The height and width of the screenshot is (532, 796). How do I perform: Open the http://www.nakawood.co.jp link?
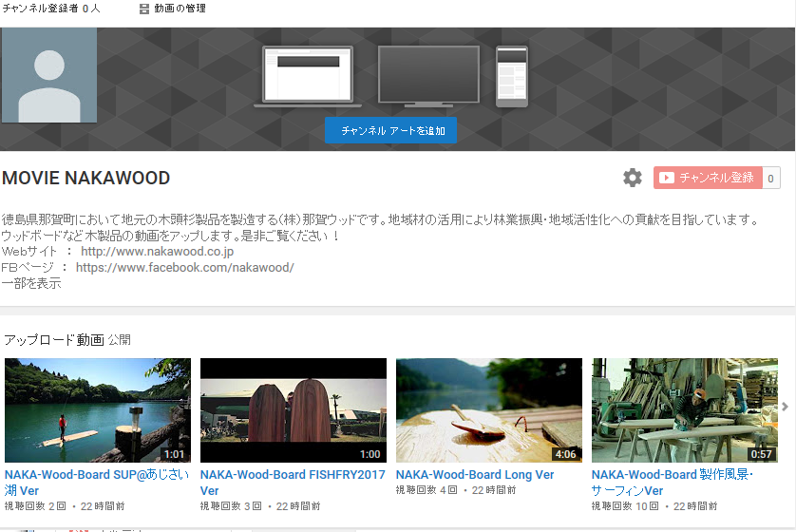[158, 252]
